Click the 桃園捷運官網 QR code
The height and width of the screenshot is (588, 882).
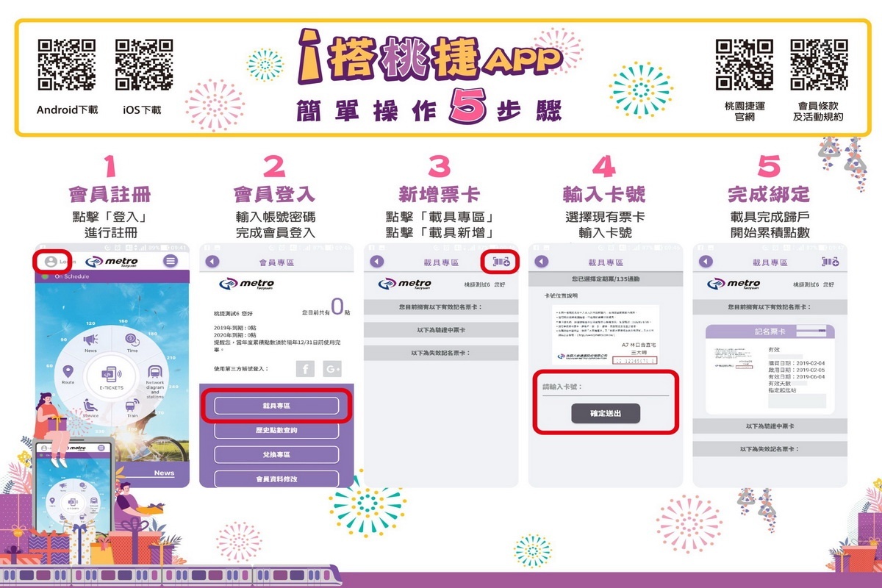(x=744, y=65)
